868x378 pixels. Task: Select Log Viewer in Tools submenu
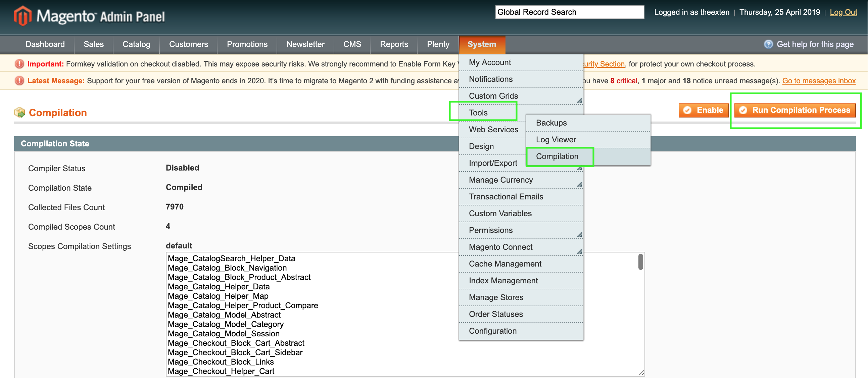pyautogui.click(x=588, y=140)
